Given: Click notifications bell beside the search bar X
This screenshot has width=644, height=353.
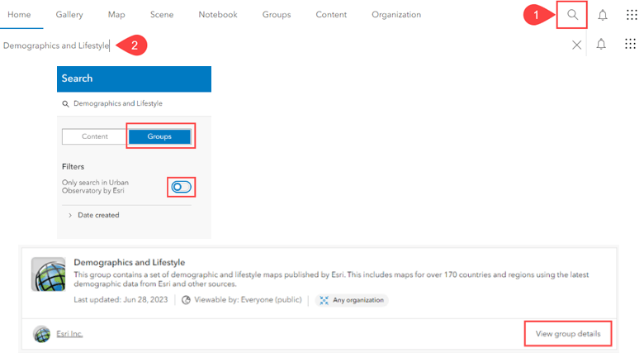Looking at the screenshot, I should pos(601,44).
